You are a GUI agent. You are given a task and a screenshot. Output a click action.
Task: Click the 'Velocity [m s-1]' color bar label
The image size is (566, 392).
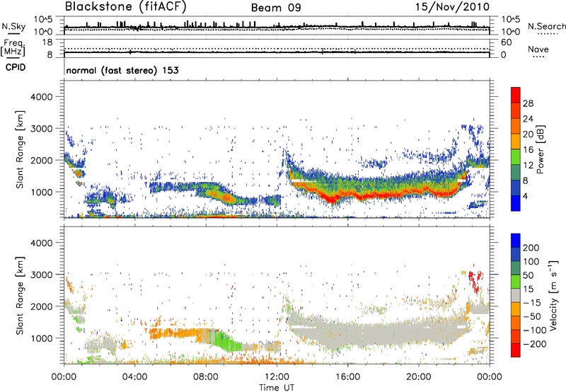point(554,295)
